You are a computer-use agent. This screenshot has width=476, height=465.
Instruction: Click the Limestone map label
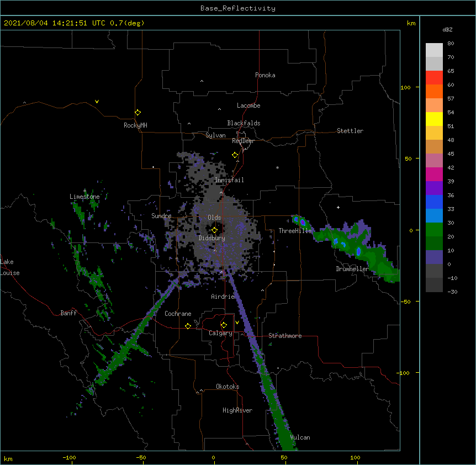coord(84,197)
